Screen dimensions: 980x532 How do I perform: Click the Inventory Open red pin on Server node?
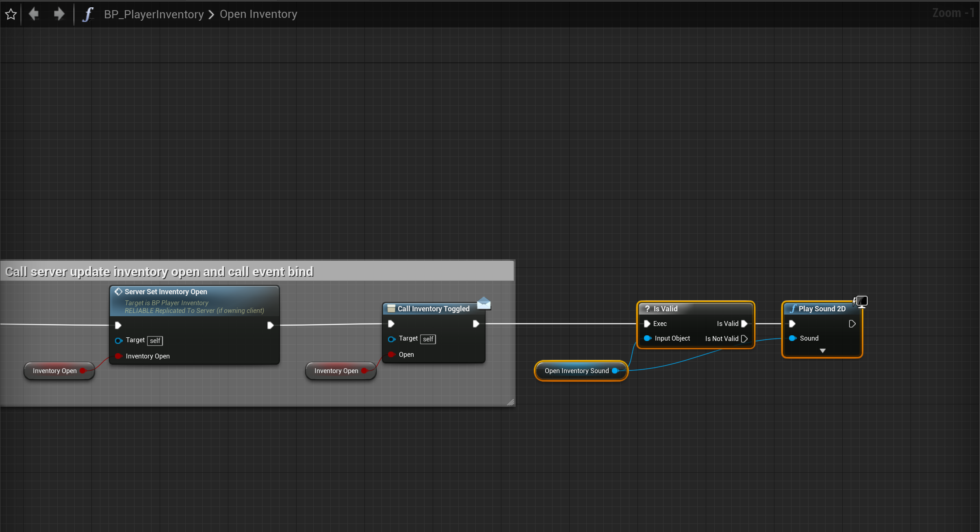point(118,356)
